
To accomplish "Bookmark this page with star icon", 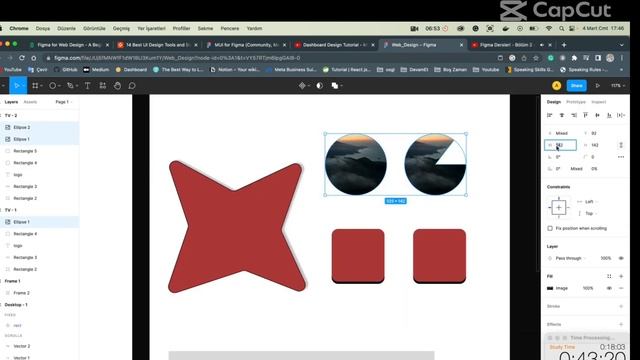I will pos(536,58).
